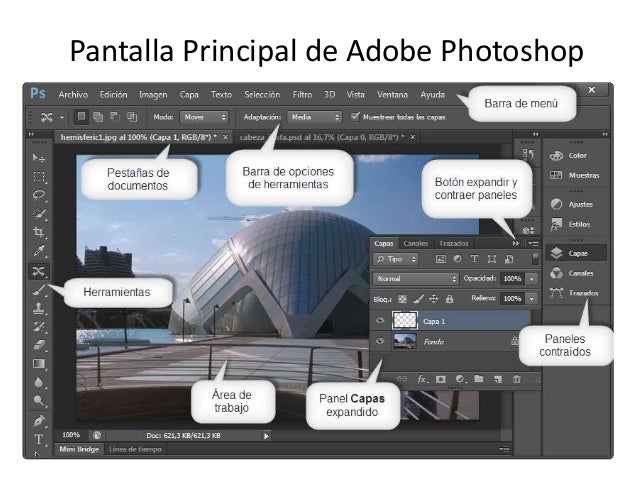Open the Opacidad slider arrow
This screenshot has width=638, height=479.
(x=531, y=279)
